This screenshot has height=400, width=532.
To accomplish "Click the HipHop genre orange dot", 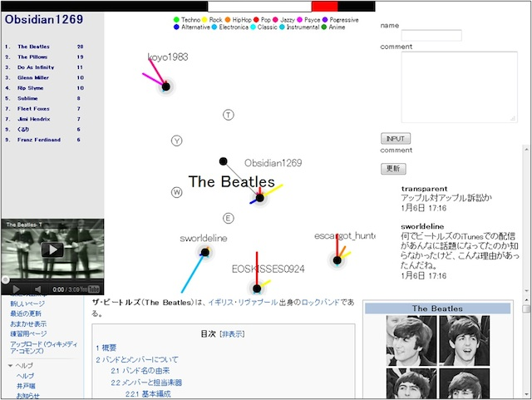I will pyautogui.click(x=228, y=20).
